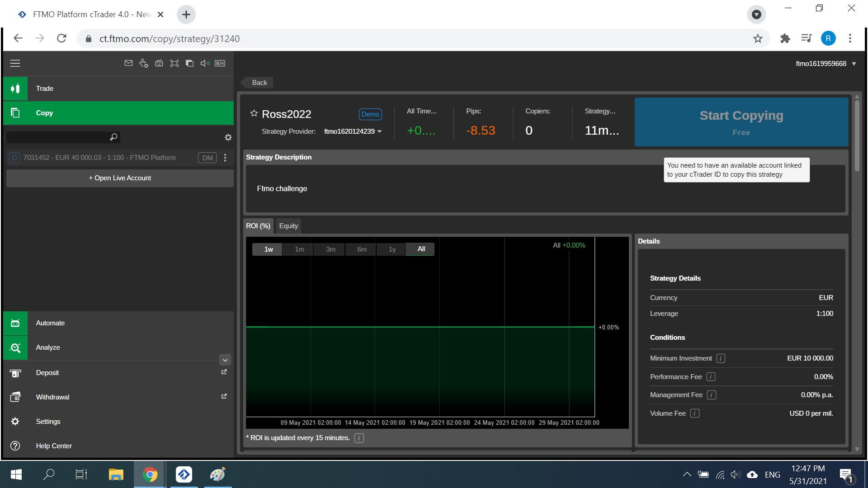Screen dimensions: 868x488
Task: Expand the strategy provider ftmo1620124239 dropdown
Action: click(379, 131)
